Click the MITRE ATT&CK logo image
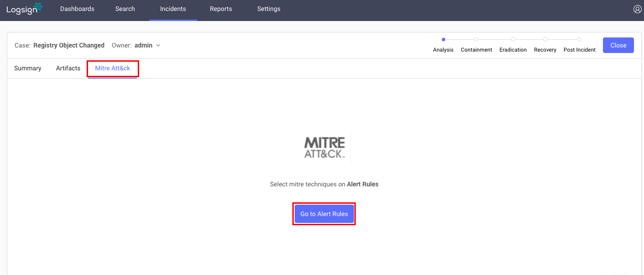Viewport: 644px width, 275px height. tap(325, 148)
